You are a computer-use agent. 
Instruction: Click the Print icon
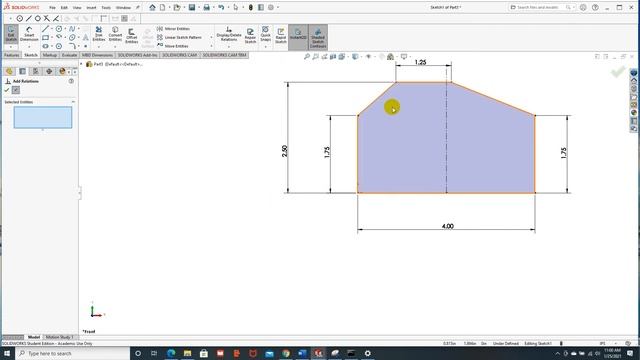pos(207,7)
